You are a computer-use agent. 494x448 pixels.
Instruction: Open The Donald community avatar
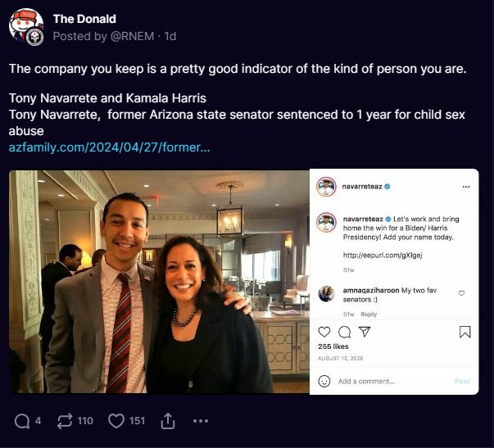click(26, 27)
